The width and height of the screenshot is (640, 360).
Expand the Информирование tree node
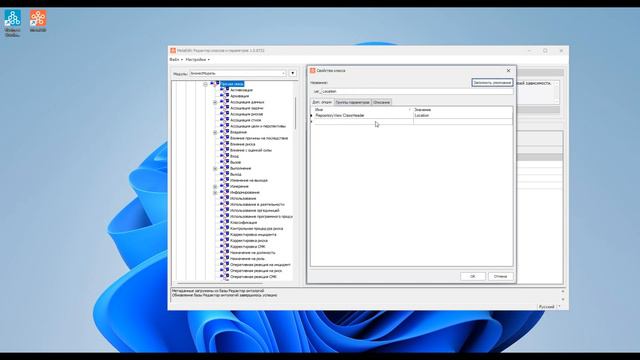pos(215,192)
